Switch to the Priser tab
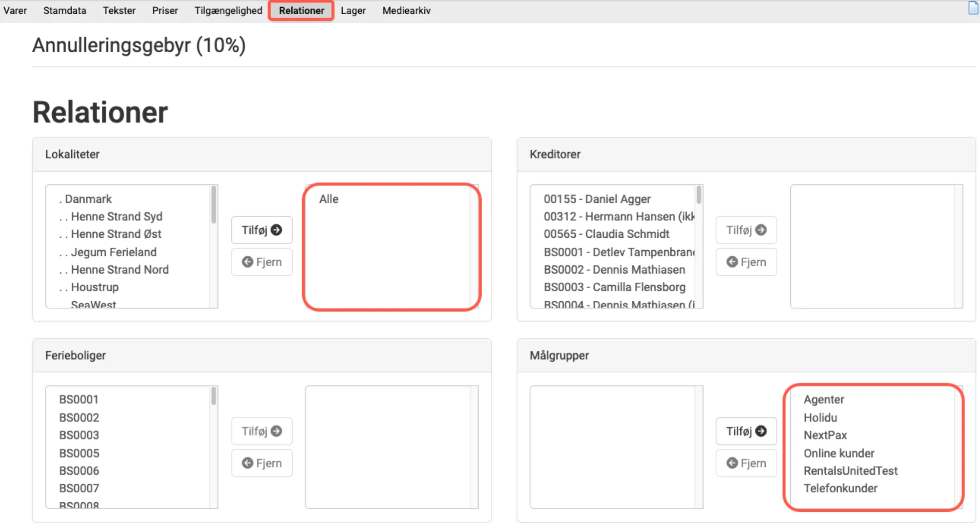Screen dimensions: 980x523 (165, 10)
